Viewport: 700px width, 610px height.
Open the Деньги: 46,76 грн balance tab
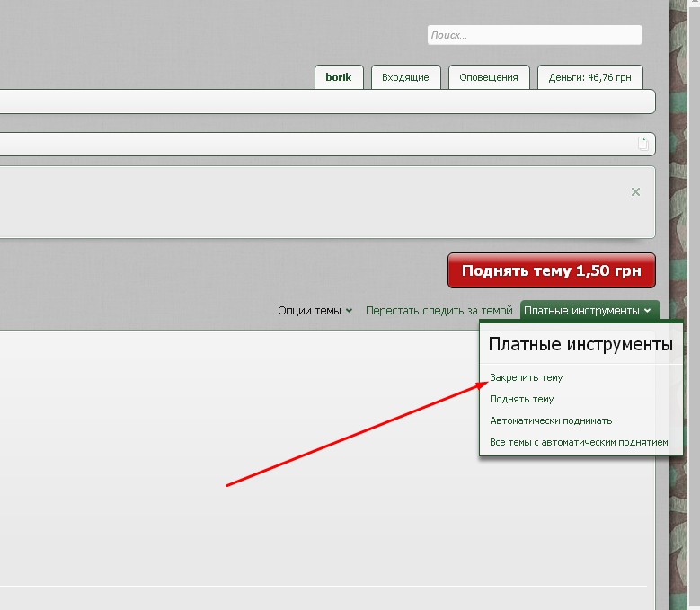coord(590,77)
